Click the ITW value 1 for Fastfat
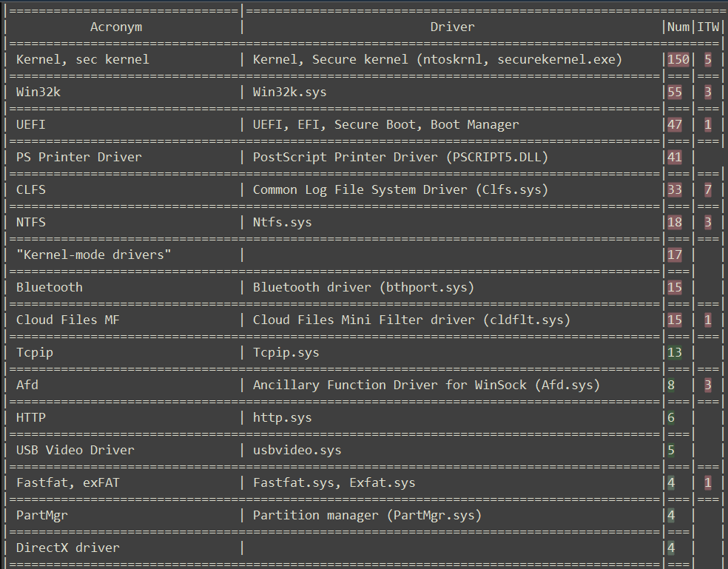This screenshot has width=728, height=569. [708, 482]
